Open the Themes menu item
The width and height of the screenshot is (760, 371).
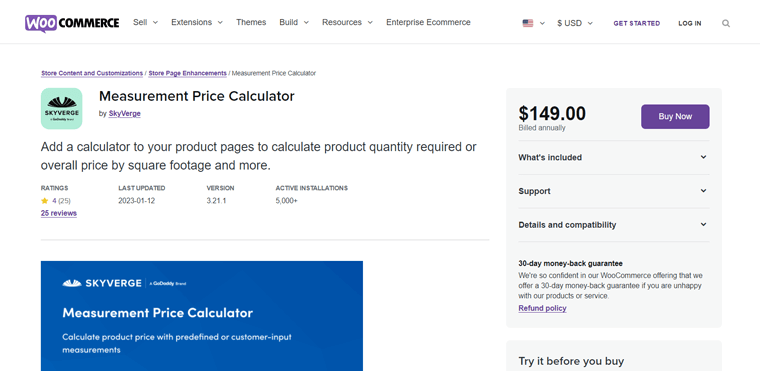coord(251,22)
